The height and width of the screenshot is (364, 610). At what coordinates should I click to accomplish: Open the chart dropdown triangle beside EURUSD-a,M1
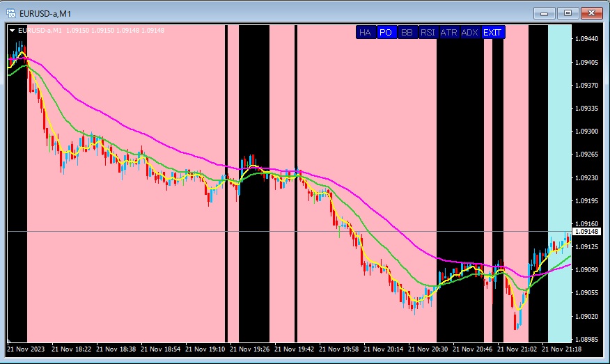coord(12,31)
